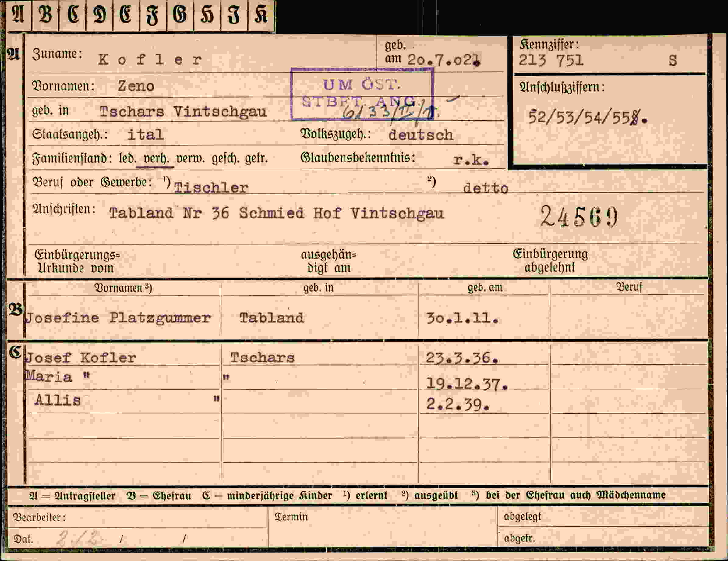Click the purple "UM ÖST." stamp text
Screen dimensions: 728x561
pyautogui.click(x=362, y=85)
